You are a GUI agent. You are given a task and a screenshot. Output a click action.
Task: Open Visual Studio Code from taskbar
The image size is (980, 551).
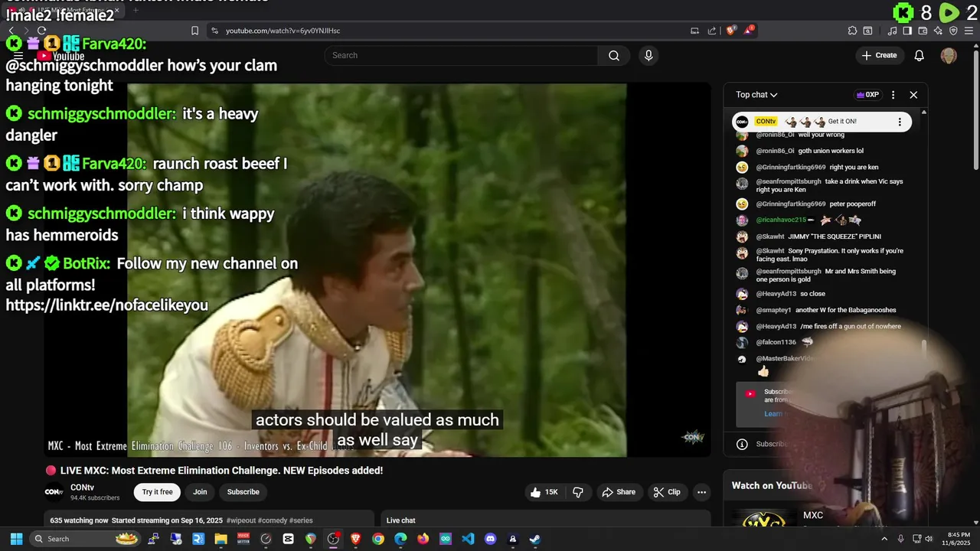pyautogui.click(x=468, y=539)
